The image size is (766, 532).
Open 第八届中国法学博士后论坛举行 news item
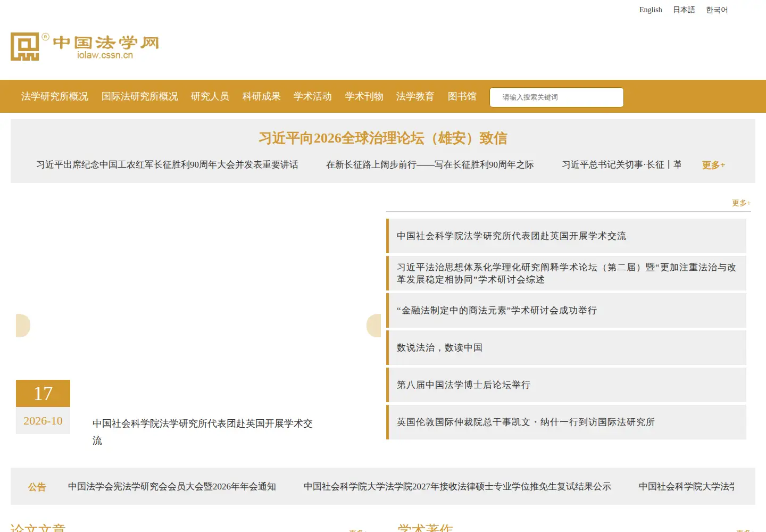point(566,385)
